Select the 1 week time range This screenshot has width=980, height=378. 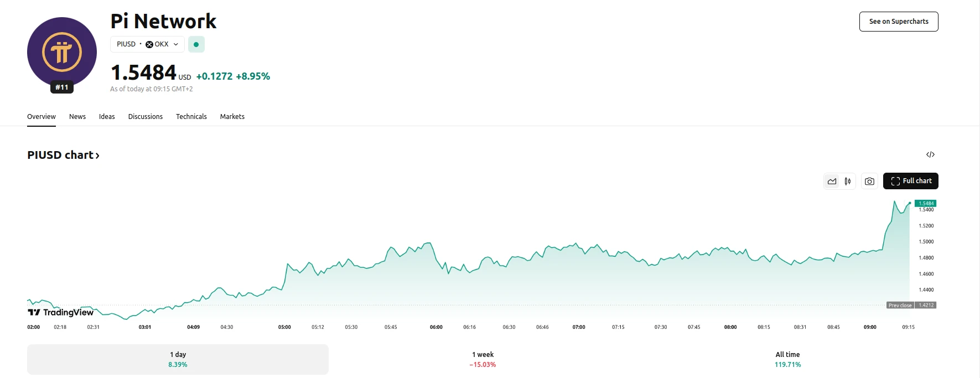coord(483,359)
